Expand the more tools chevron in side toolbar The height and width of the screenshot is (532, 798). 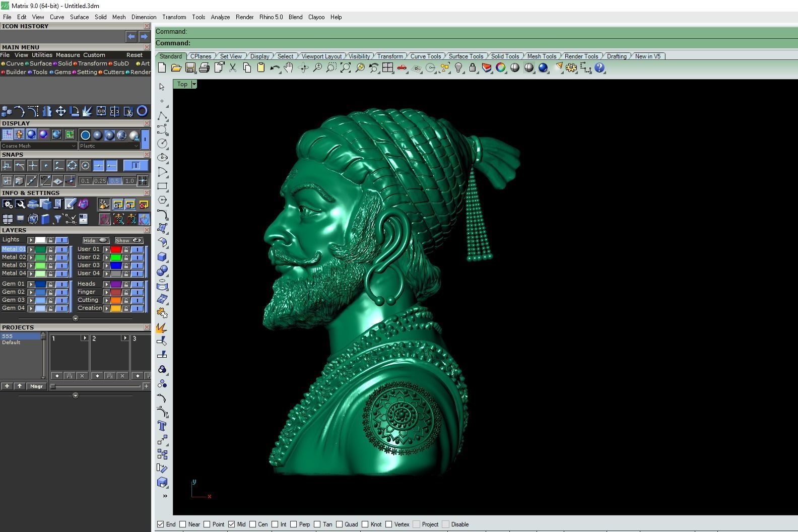pyautogui.click(x=165, y=496)
